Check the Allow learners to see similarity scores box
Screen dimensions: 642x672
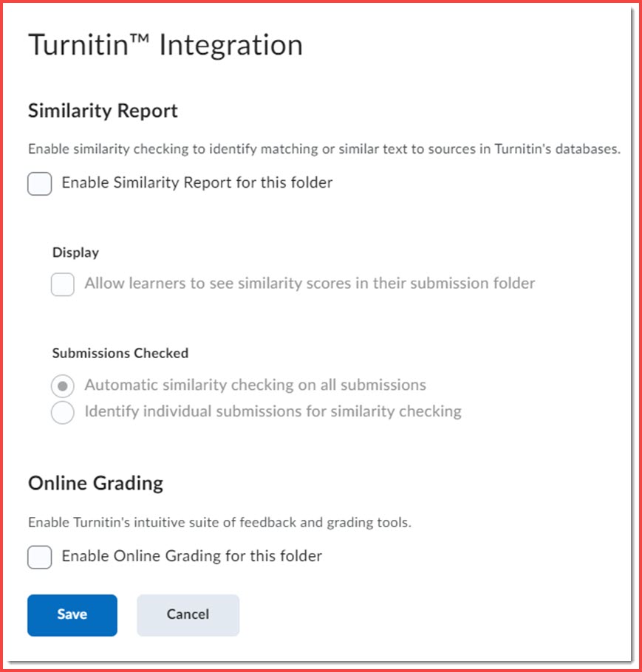pos(63,284)
